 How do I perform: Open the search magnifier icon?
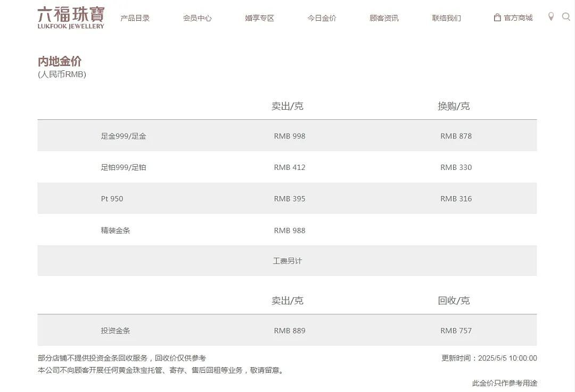tap(566, 17)
